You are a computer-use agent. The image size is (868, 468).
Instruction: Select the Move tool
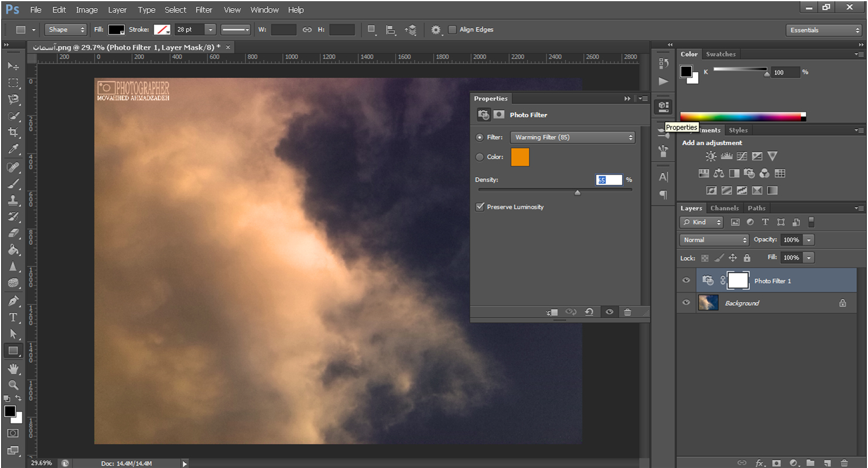click(x=13, y=66)
